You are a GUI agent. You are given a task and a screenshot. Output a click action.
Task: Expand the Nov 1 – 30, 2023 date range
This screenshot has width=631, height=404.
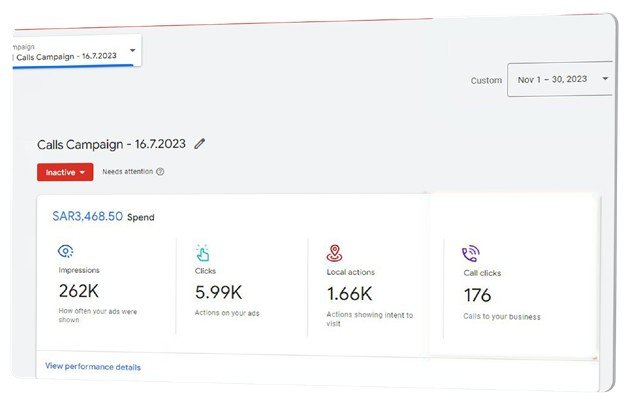pos(560,79)
